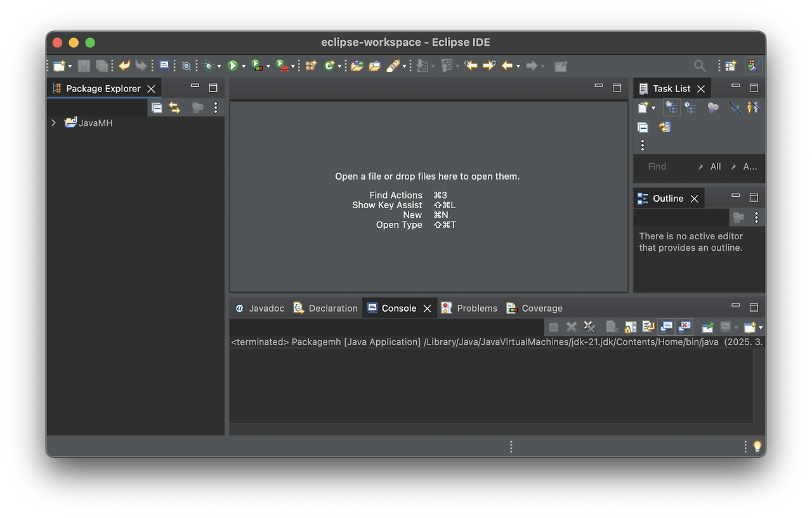
Task: Switch to the Declaration tab
Action: 326,308
